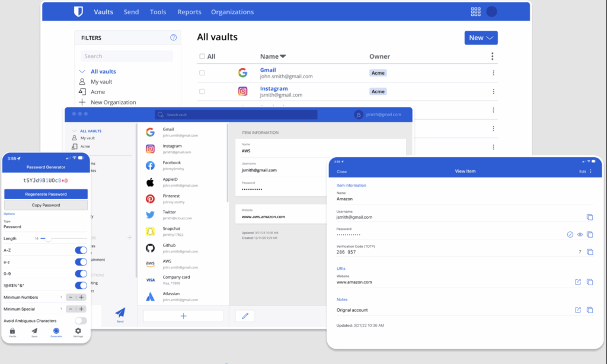Check the All checkbox in vault table
Image resolution: width=607 pixels, height=364 pixels.
click(202, 56)
